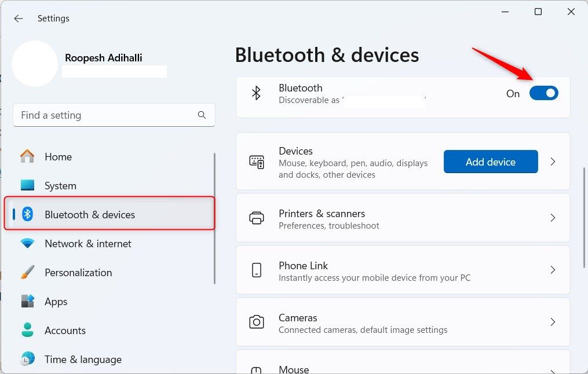The height and width of the screenshot is (374, 588).
Task: Select the Devices keyboard icon
Action: [x=257, y=162]
